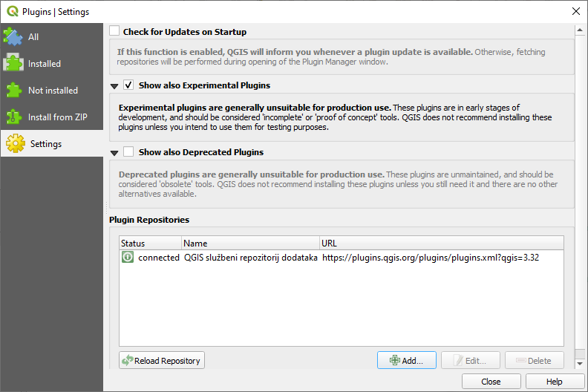Open the Not installed tab label
This screenshot has width=588, height=392.
click(53, 91)
